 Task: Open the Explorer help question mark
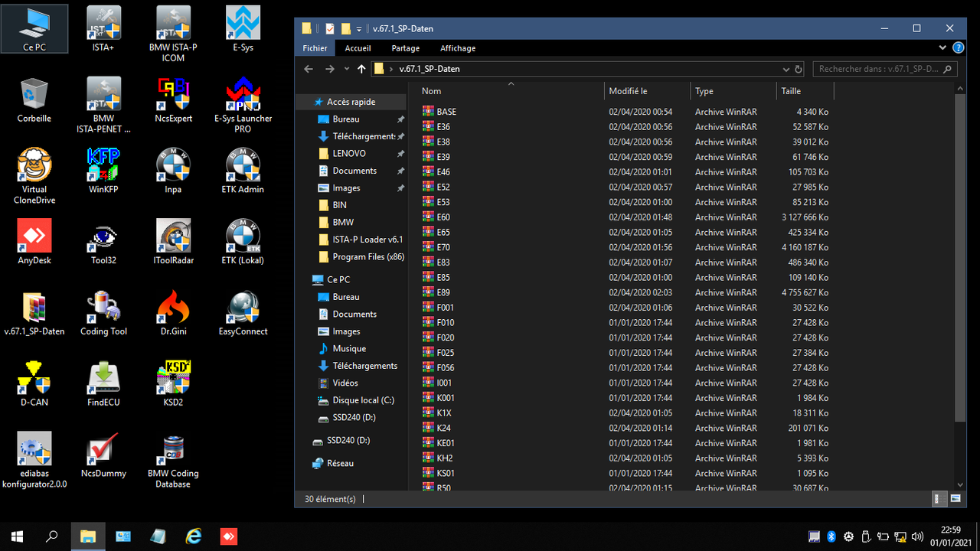[959, 48]
